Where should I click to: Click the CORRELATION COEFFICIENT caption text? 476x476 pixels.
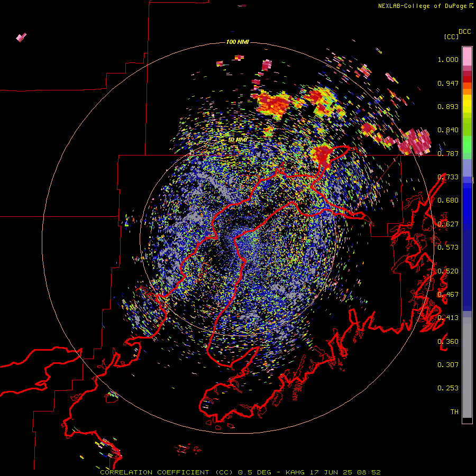click(x=154, y=472)
